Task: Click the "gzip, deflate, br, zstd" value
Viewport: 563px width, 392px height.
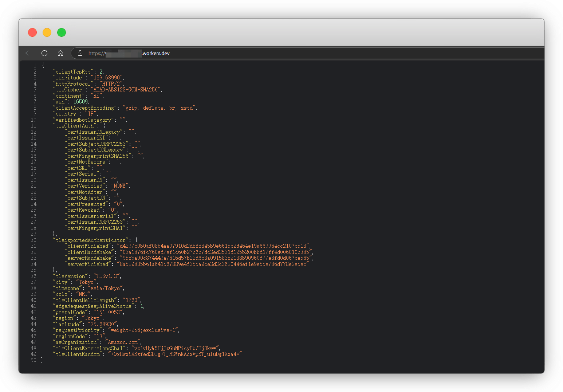Action: coord(160,108)
